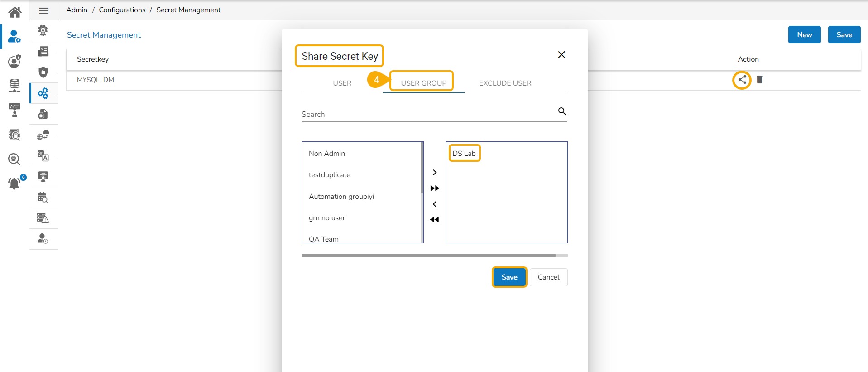Open the database search magnifier icon
Image resolution: width=868 pixels, height=372 pixels.
click(14, 159)
